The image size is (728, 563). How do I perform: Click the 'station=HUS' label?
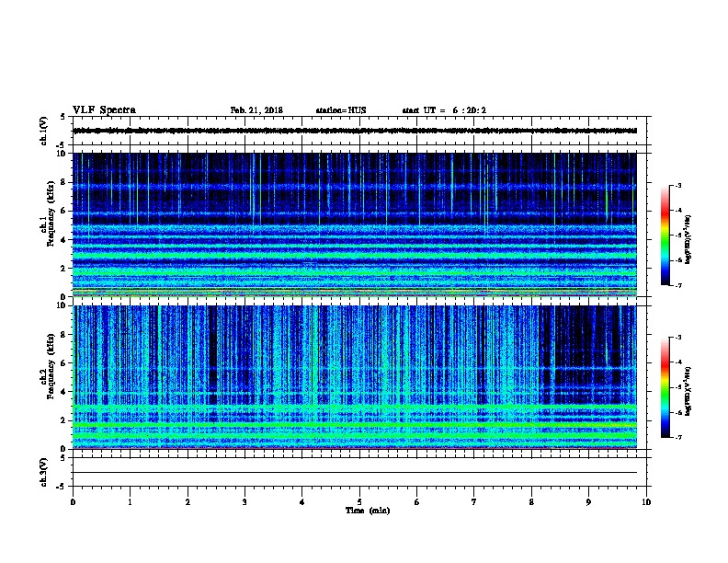point(341,110)
